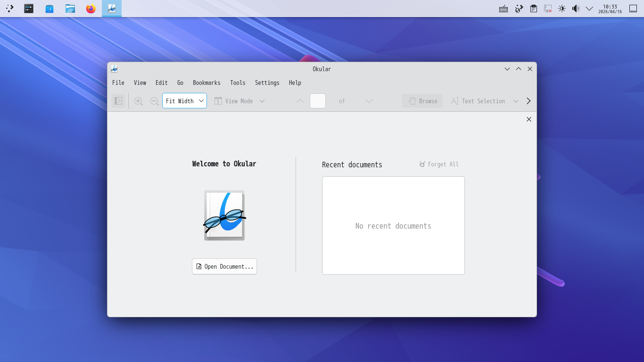Toggle the sidebar panel button
Viewport: 644px width, 362px height.
[118, 101]
